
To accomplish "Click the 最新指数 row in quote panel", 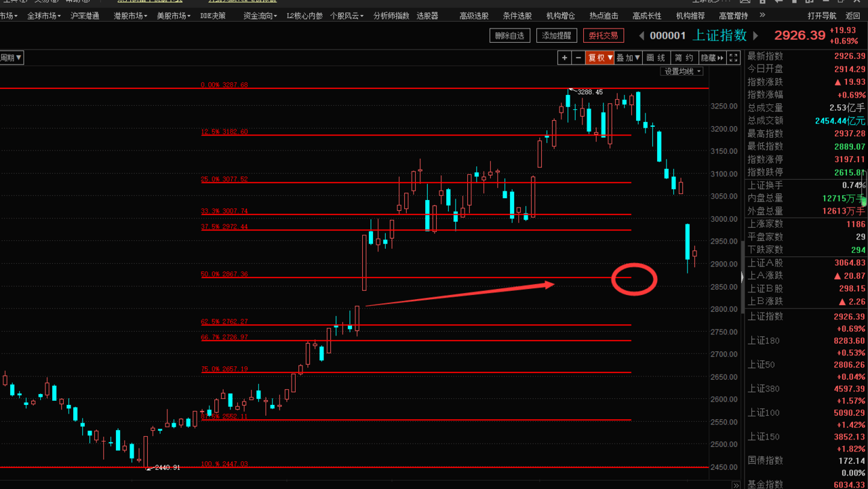I will 806,56.
